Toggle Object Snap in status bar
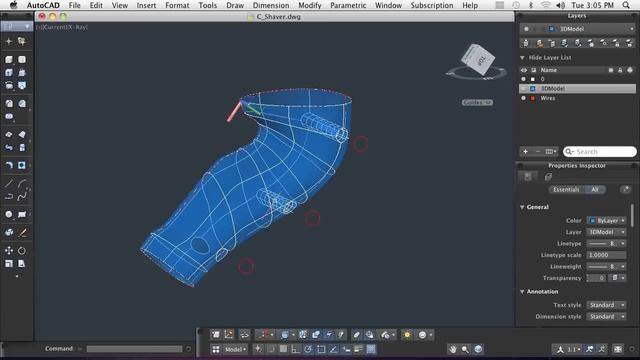The height and width of the screenshot is (360, 640). click(321, 349)
